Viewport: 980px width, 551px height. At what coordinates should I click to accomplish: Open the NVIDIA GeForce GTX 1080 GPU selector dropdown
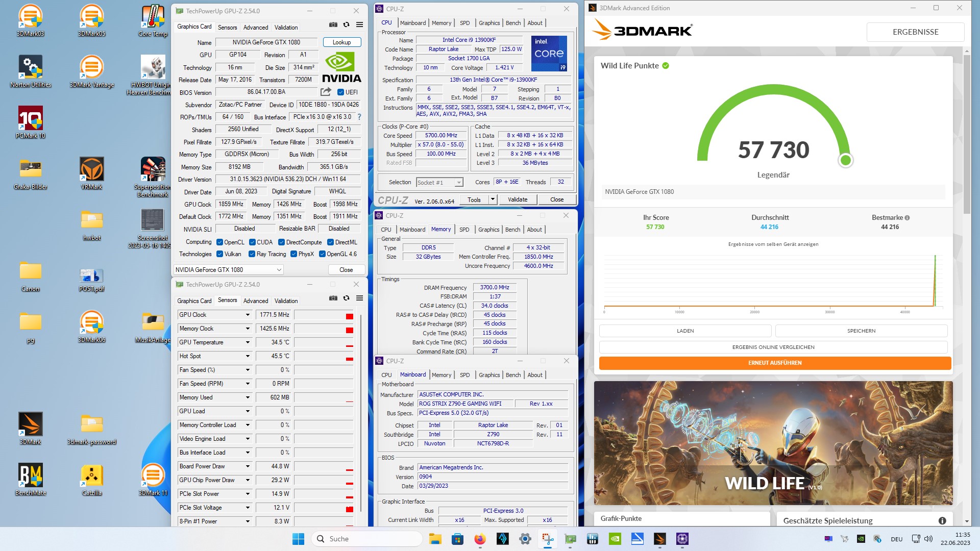coord(228,270)
